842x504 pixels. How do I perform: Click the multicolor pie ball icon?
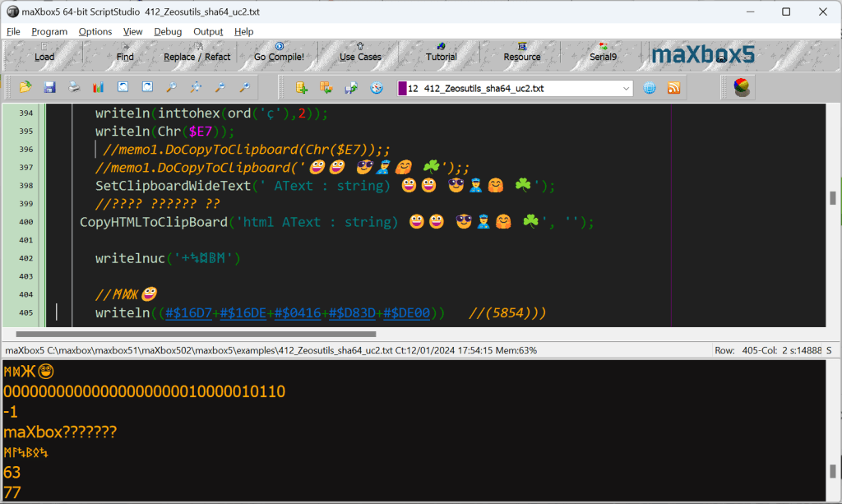[x=741, y=87]
